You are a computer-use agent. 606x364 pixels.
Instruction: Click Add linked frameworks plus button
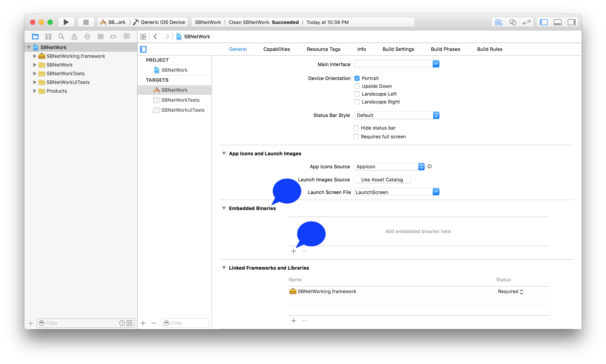click(294, 320)
